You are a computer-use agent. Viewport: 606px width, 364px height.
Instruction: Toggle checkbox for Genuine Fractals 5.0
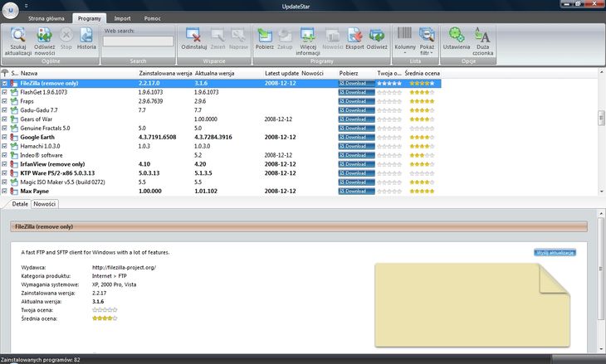5,129
